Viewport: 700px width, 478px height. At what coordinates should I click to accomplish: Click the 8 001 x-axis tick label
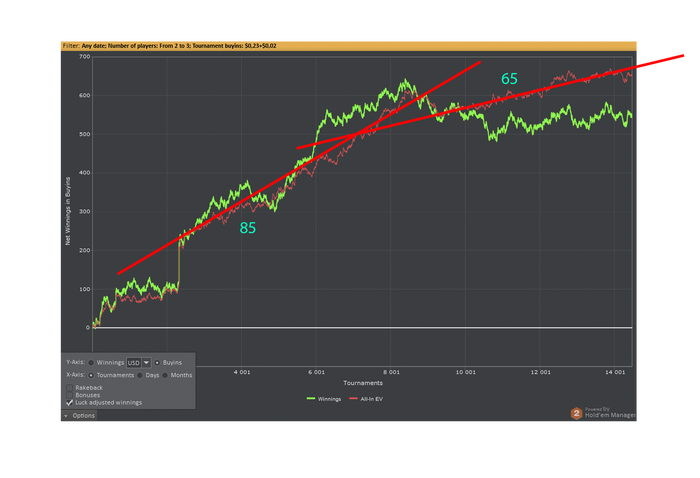click(391, 372)
